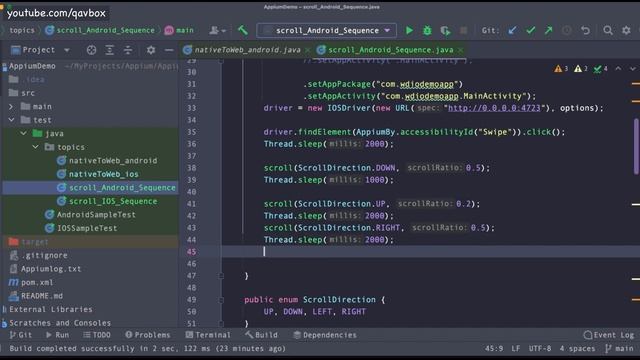Close the scroll_Android_Sequence.java tab
Screen dimensions: 640x360
460,50
